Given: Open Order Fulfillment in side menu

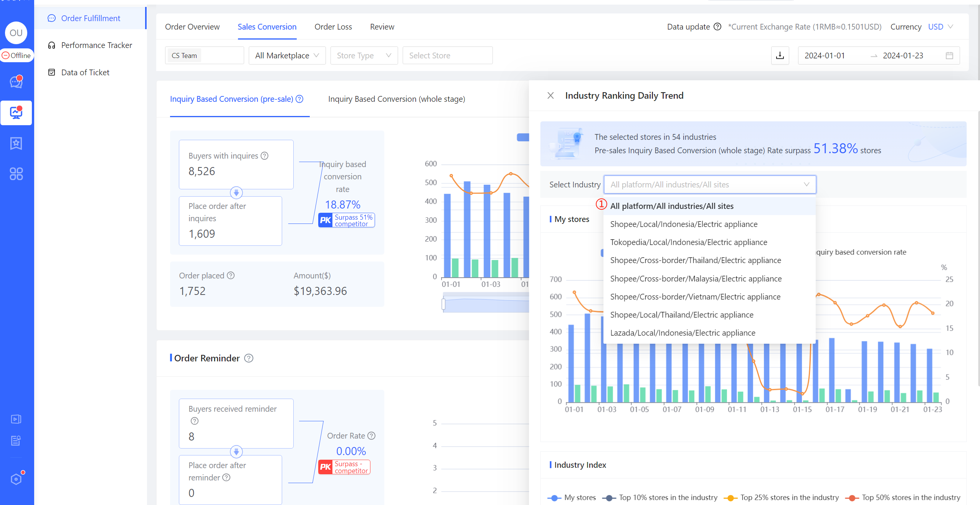Looking at the screenshot, I should 91,18.
